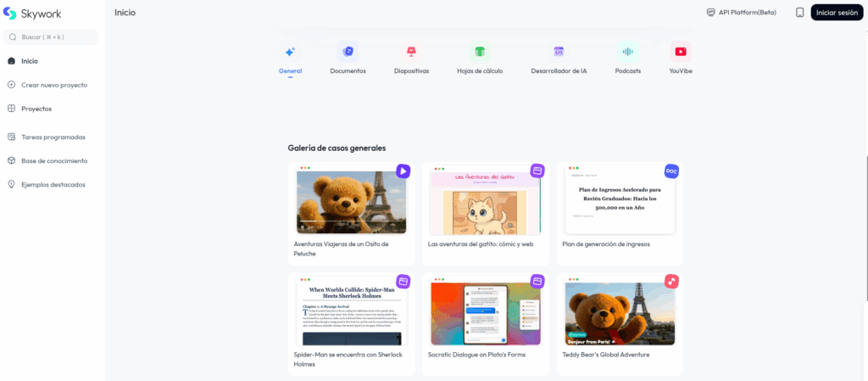Image resolution: width=868 pixels, height=381 pixels.
Task: Click the Skywork logo icon
Action: pos(10,14)
